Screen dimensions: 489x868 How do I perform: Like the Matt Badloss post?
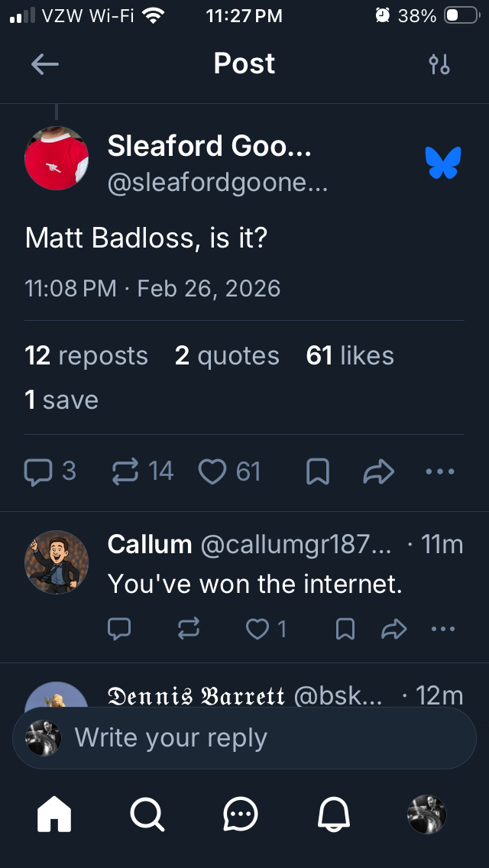point(212,472)
